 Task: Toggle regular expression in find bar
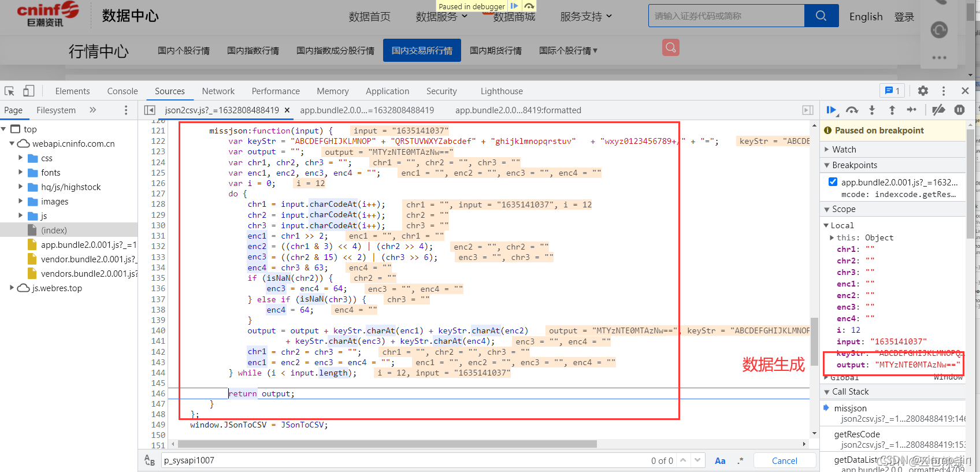point(740,460)
